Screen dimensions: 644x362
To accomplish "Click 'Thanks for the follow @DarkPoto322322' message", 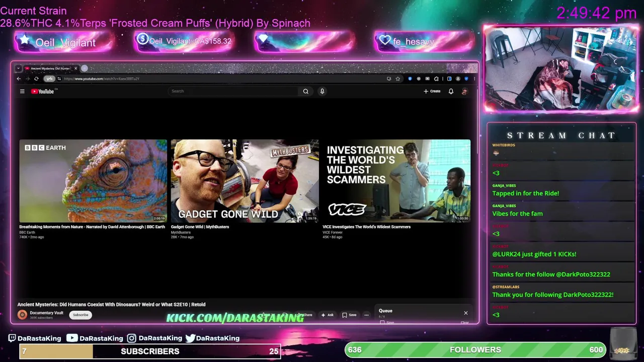I will 551,274.
